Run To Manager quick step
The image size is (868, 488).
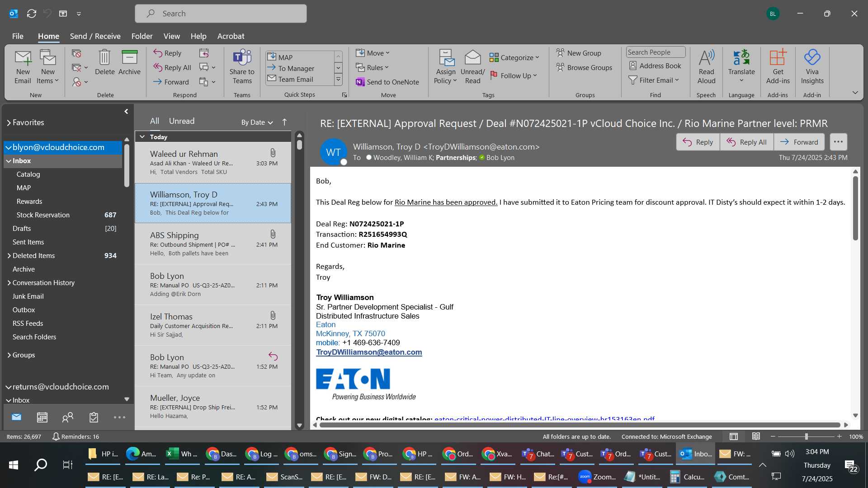(x=296, y=68)
